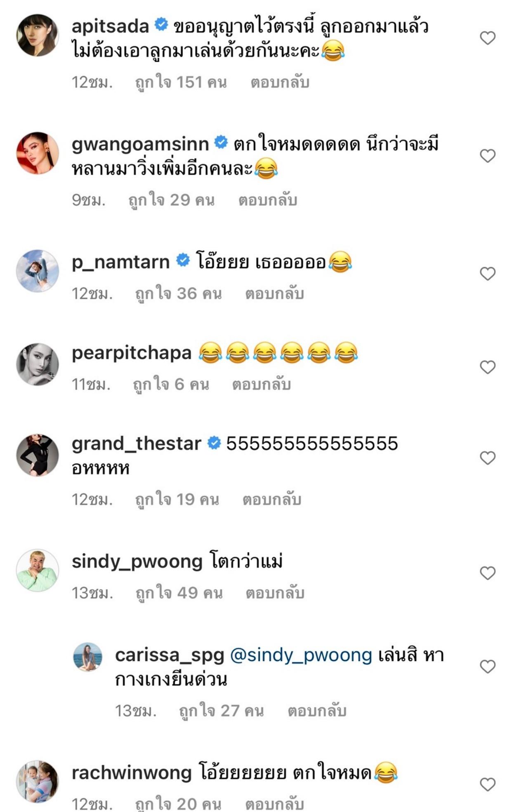The width and height of the screenshot is (528, 812).
Task: Reply to apitsada's comment
Action: pyautogui.click(x=280, y=82)
